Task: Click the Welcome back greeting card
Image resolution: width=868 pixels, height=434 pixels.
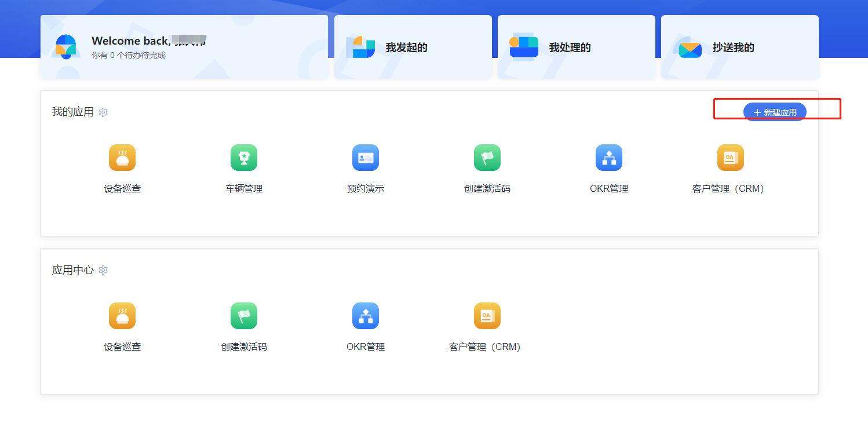Action: pos(184,47)
